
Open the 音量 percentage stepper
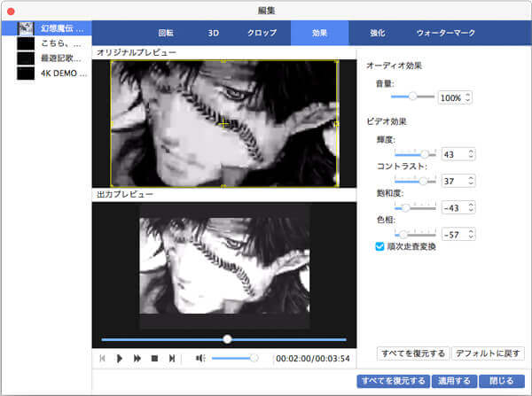(x=468, y=97)
